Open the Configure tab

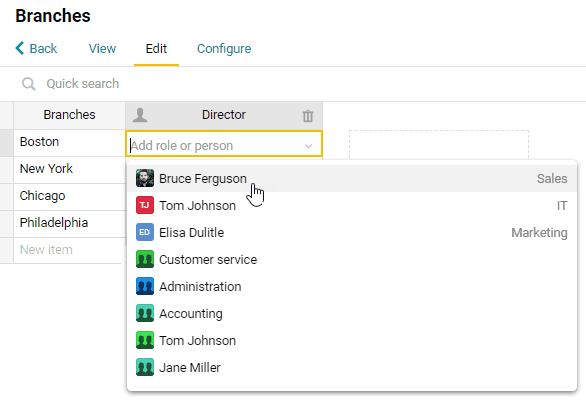pyautogui.click(x=224, y=49)
